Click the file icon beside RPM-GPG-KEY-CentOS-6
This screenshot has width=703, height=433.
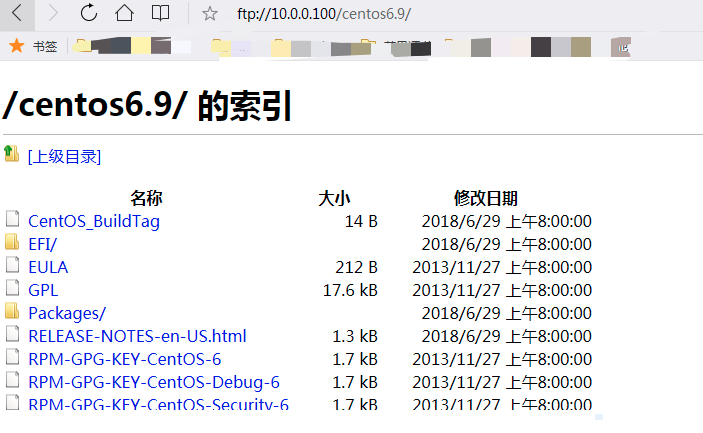[x=12, y=356]
